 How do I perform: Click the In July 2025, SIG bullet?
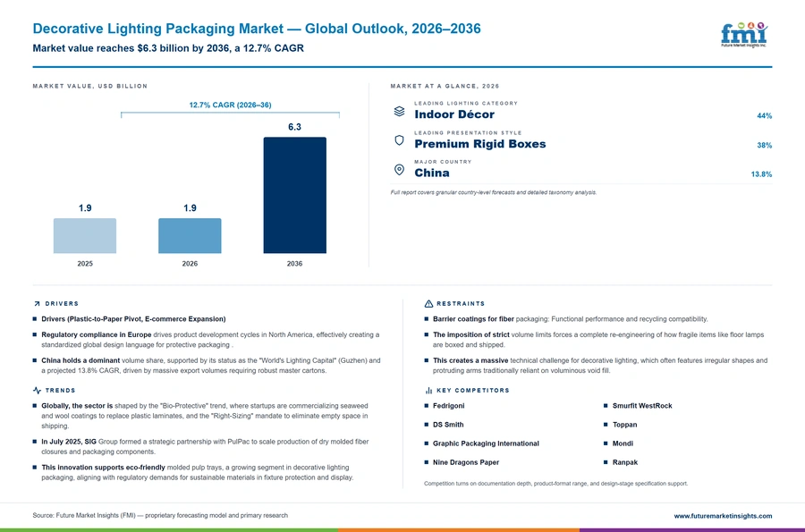(x=205, y=447)
